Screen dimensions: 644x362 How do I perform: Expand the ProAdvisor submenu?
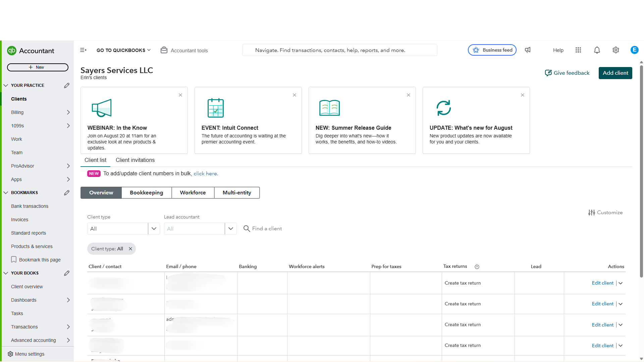pos(68,166)
